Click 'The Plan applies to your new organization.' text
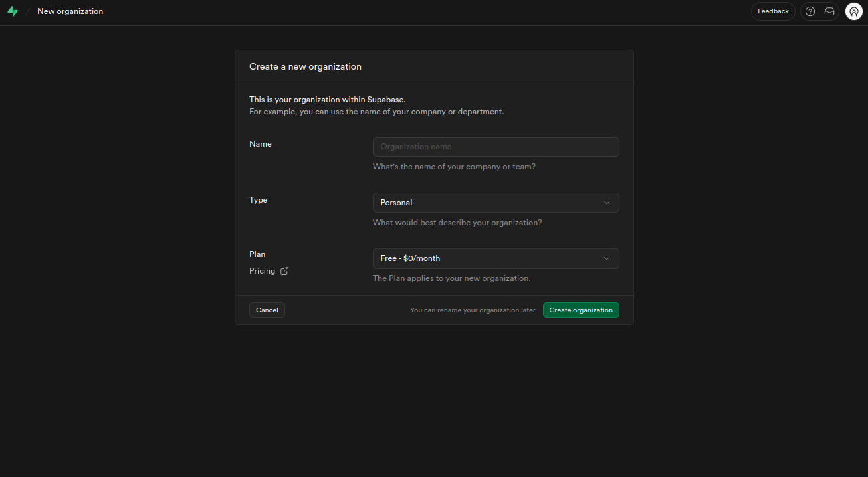This screenshot has height=477, width=868. (x=451, y=278)
